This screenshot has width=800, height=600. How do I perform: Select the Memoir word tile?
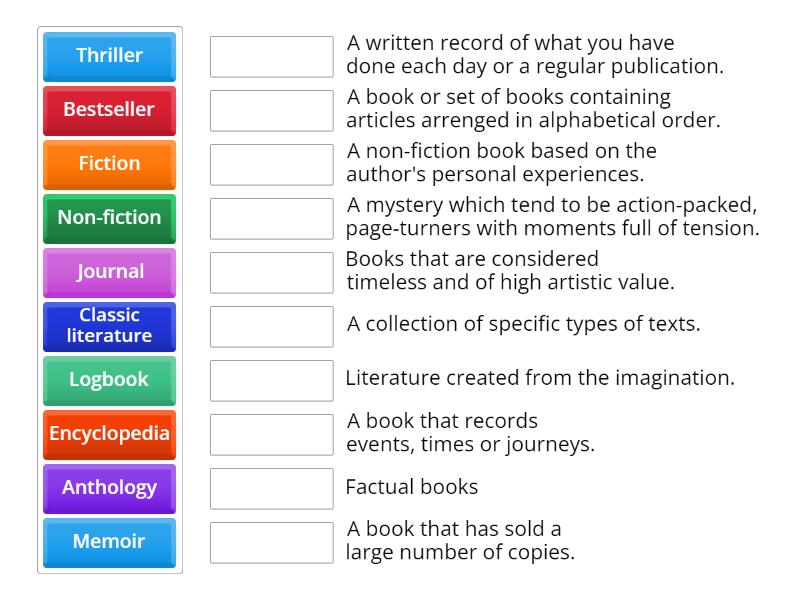[x=109, y=542]
